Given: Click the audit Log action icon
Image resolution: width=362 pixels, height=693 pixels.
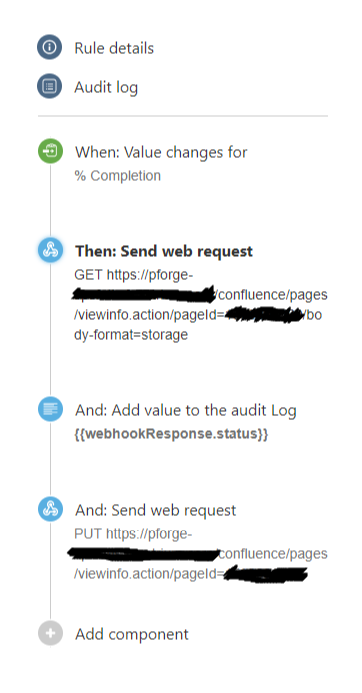Looking at the screenshot, I should point(50,409).
